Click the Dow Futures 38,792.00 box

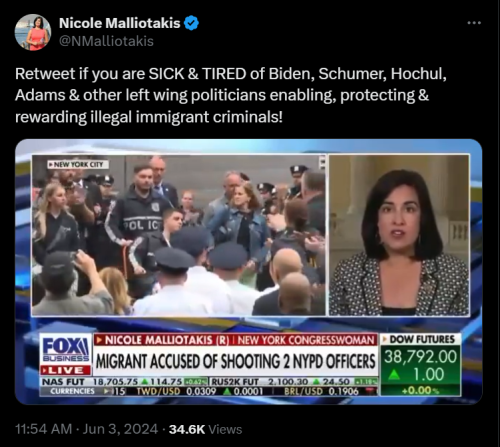coord(421,365)
